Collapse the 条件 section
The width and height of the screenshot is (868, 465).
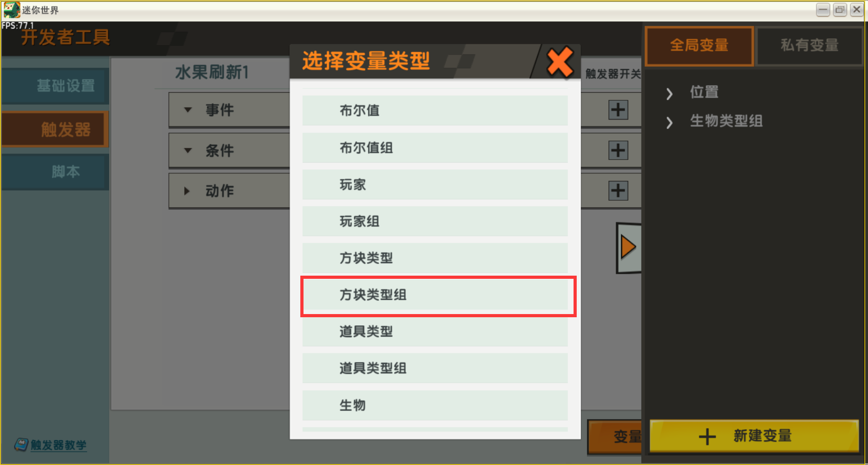[188, 150]
